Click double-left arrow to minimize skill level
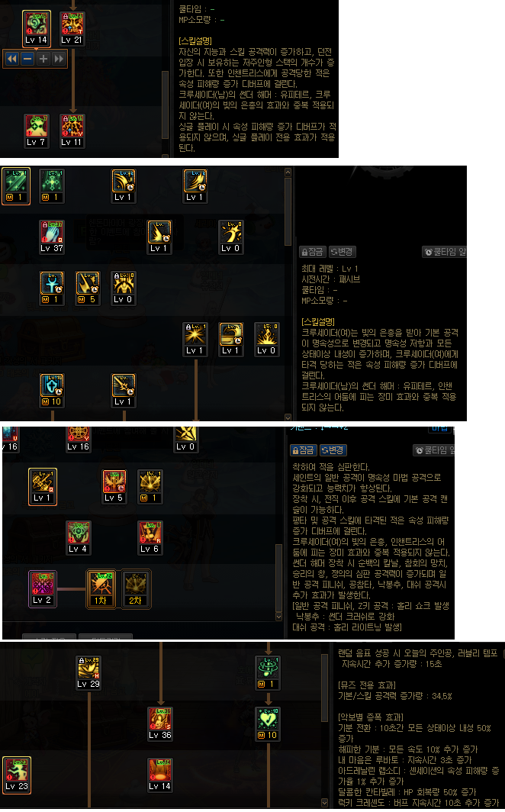505x812 pixels. pos(12,59)
